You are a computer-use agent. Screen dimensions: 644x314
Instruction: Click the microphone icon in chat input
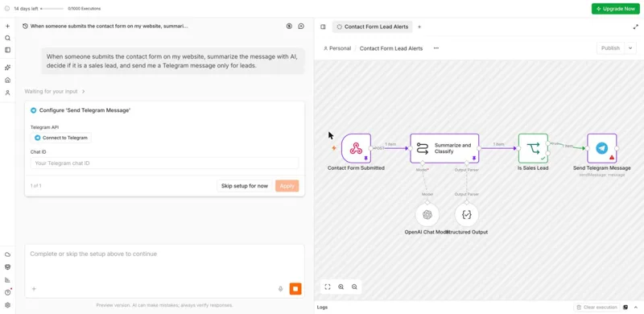pyautogui.click(x=280, y=289)
